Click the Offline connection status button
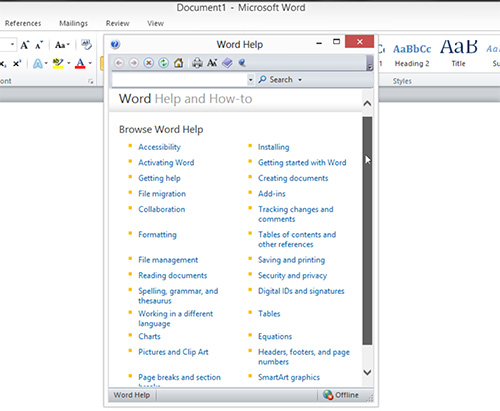The width and height of the screenshot is (500, 411). 341,395
